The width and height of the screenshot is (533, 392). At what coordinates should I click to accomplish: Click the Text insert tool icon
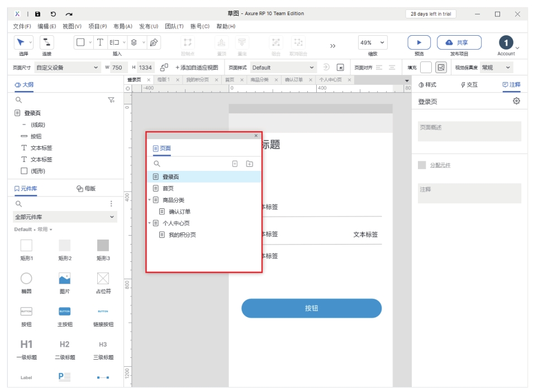point(100,42)
